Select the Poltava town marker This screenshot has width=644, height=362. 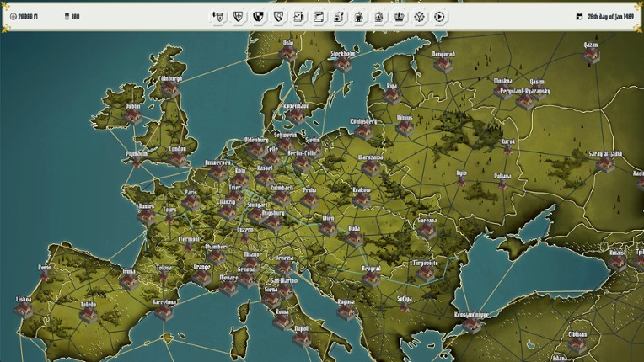(x=502, y=184)
